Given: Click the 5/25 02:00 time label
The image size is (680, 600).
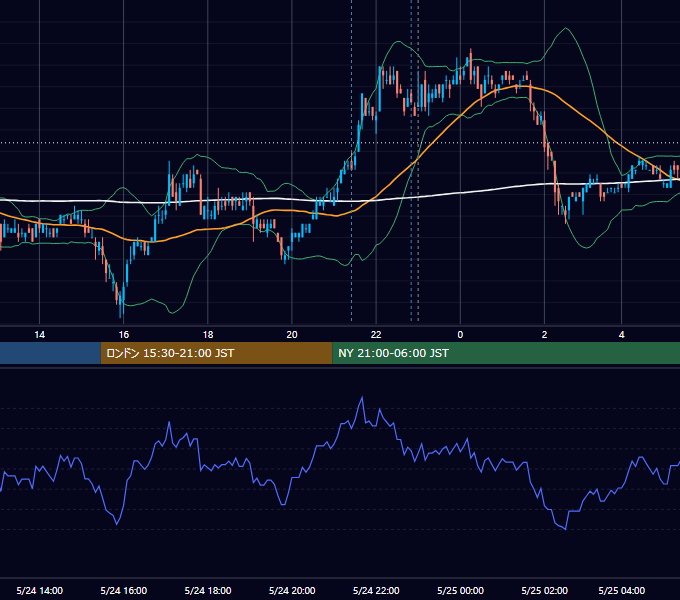Looking at the screenshot, I should pyautogui.click(x=544, y=590).
